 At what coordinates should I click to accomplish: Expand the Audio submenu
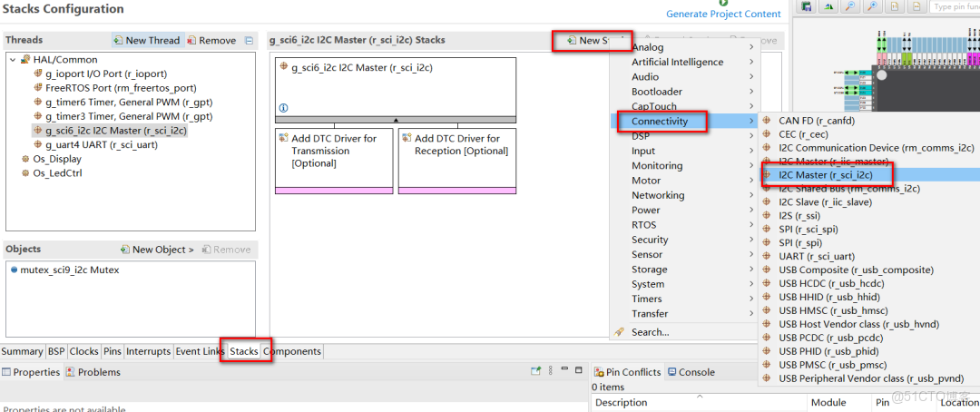coord(751,77)
